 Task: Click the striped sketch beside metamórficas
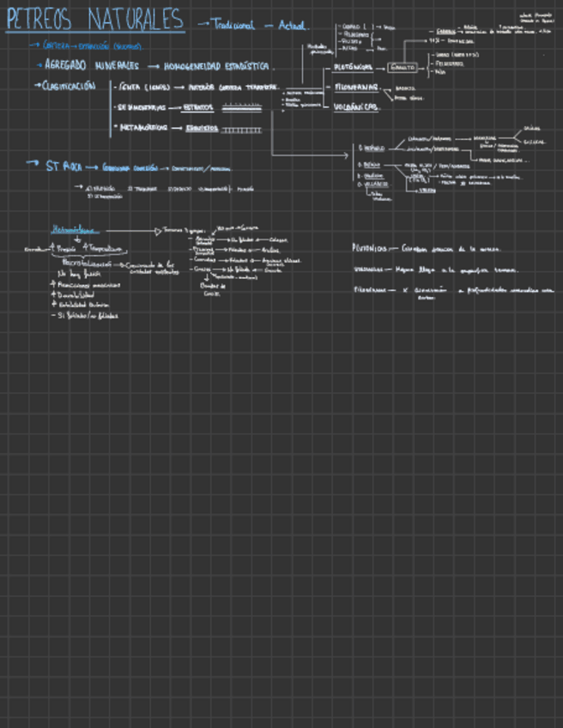tap(241, 130)
